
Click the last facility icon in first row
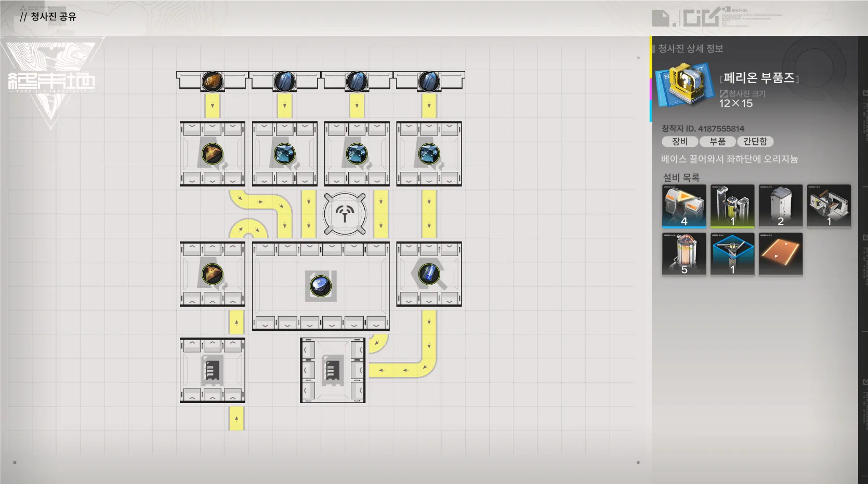point(828,206)
